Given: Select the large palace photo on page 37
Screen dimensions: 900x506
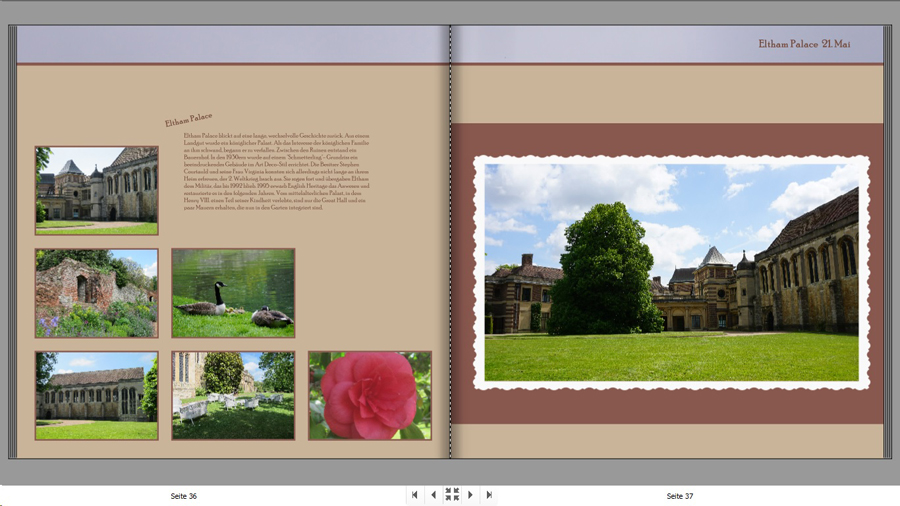Looking at the screenshot, I should [672, 273].
